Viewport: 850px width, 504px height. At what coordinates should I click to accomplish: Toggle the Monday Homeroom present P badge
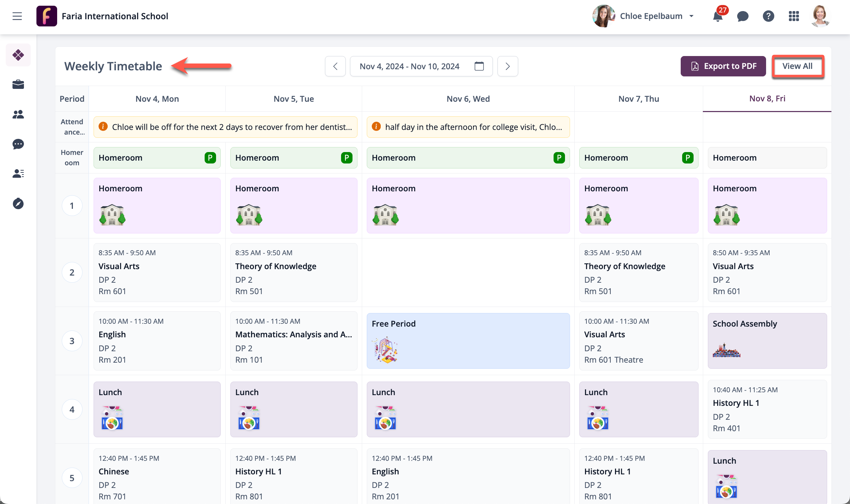click(x=210, y=158)
